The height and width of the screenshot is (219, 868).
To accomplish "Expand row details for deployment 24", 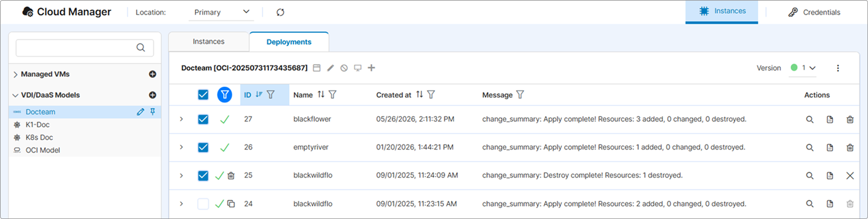I will point(181,204).
